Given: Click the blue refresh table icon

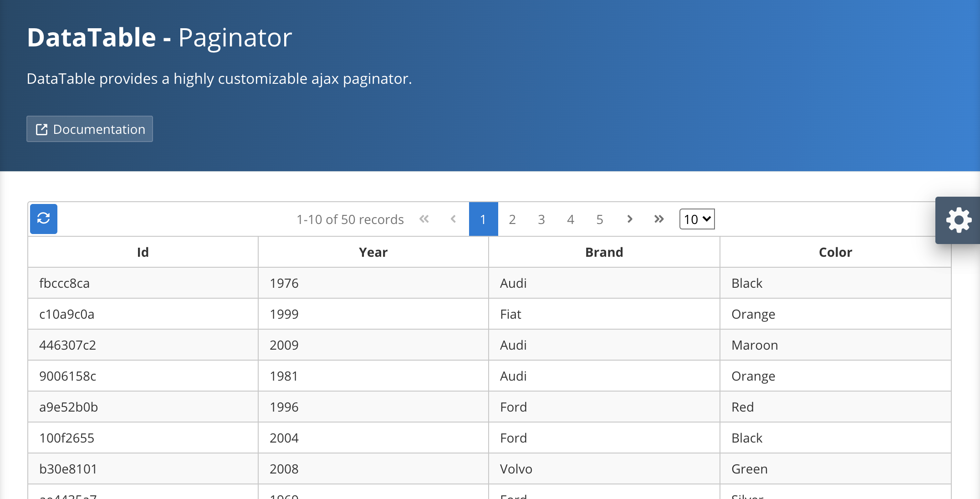Looking at the screenshot, I should click(44, 219).
